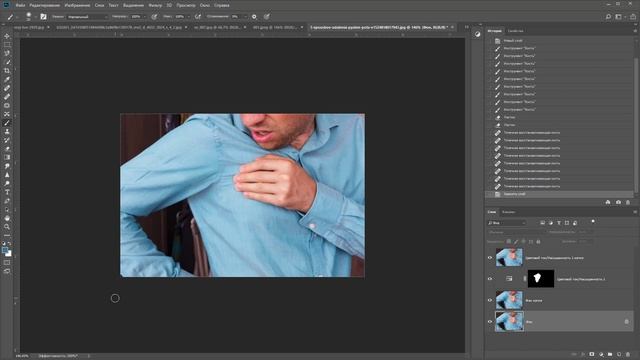Select the Lasso tool
This screenshot has width=640, height=360.
[7, 53]
